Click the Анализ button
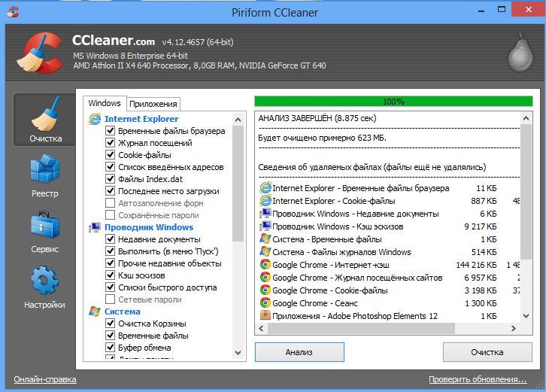 tap(299, 352)
